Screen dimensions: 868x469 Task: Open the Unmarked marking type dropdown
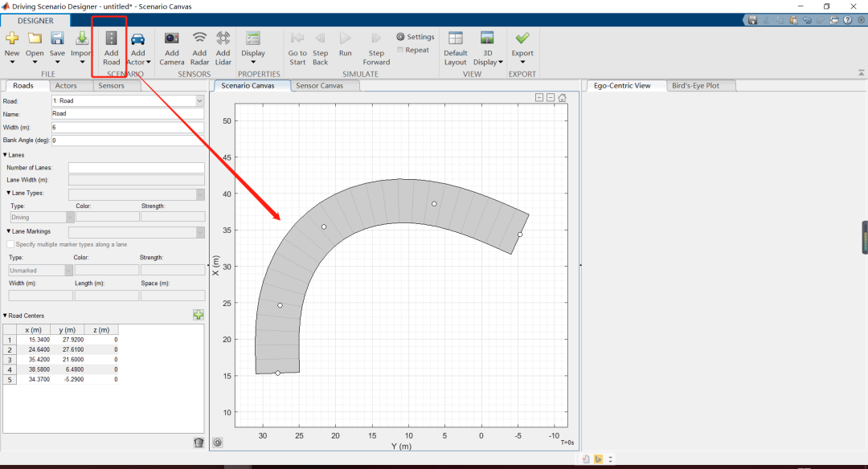68,271
